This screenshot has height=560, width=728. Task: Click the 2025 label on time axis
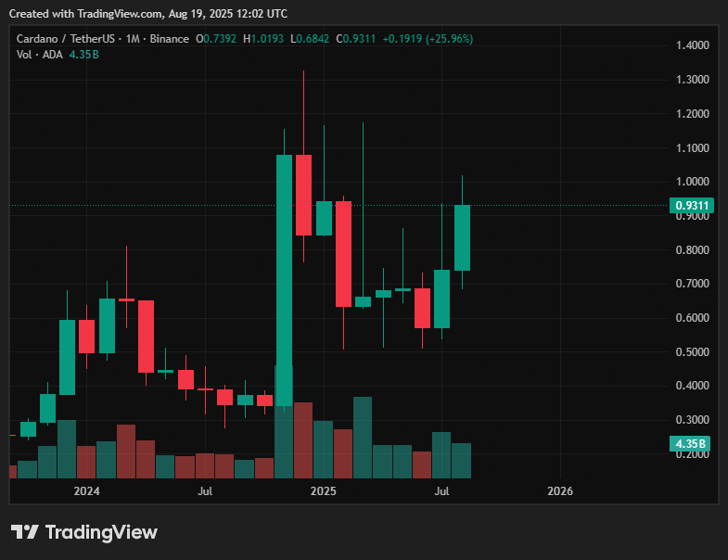click(x=323, y=490)
